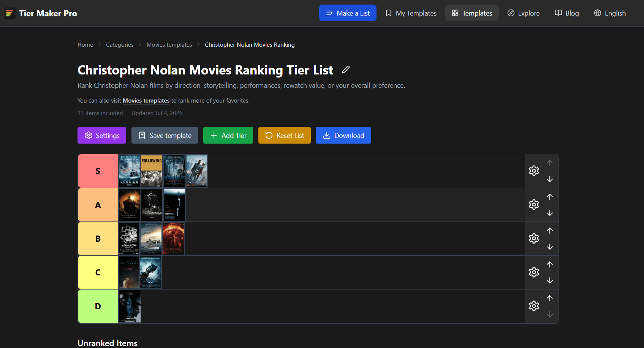Click the Make a List button
This screenshot has height=348, width=644.
pyautogui.click(x=348, y=13)
